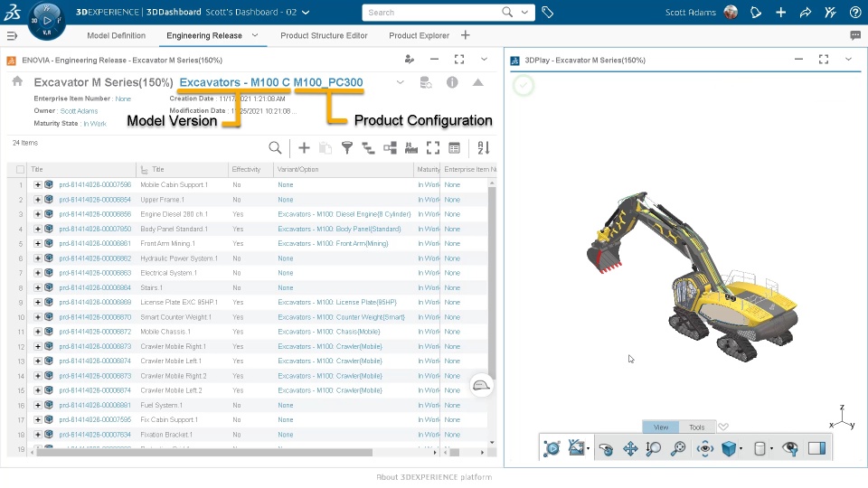868x488 pixels.
Task: Click the table columns view icon
Action: click(455, 147)
